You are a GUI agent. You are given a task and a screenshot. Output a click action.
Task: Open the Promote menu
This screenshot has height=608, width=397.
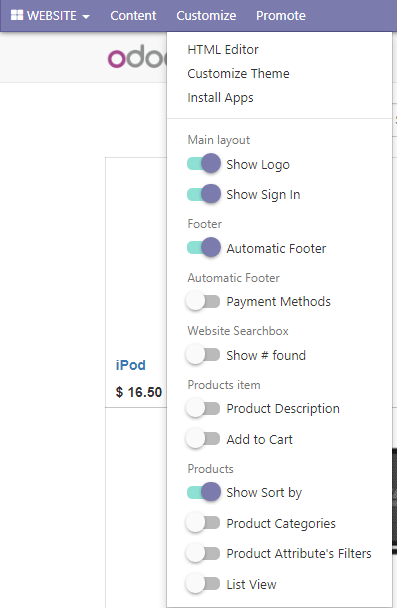click(x=281, y=16)
